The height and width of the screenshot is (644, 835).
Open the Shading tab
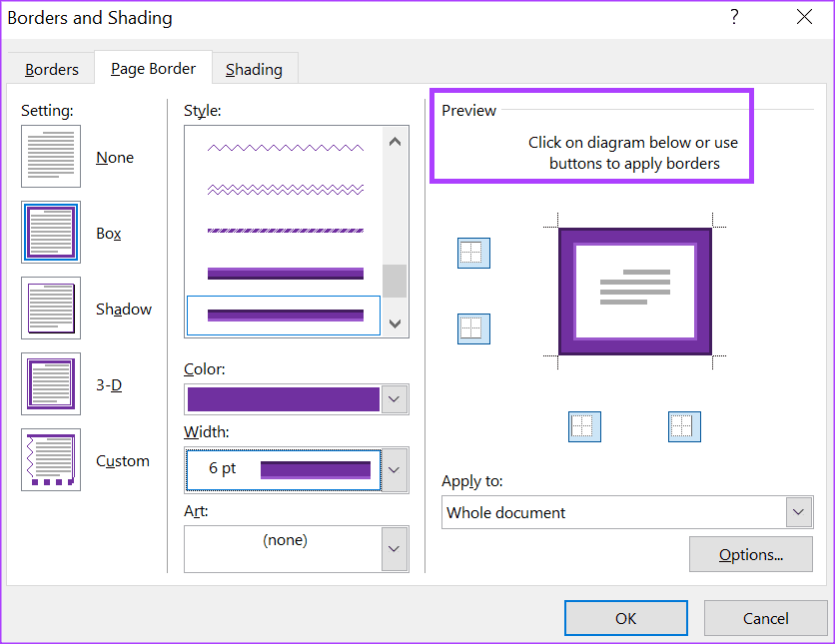(254, 70)
